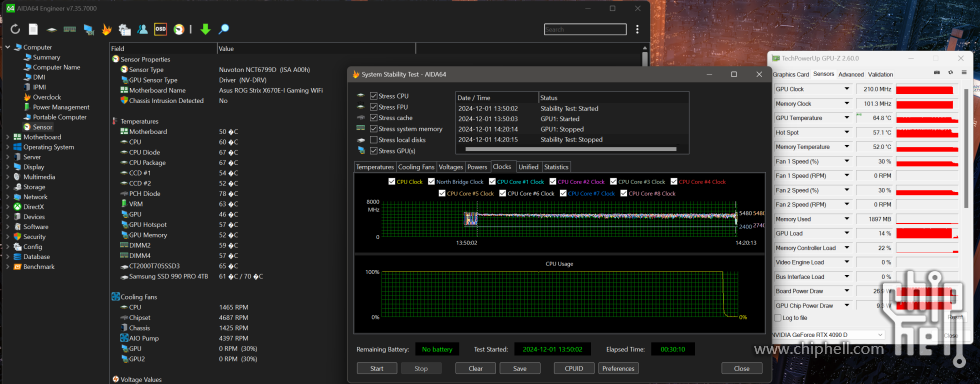Open the System Stability Test flame toolbar icon
The width and height of the screenshot is (980, 384).
(x=107, y=29)
